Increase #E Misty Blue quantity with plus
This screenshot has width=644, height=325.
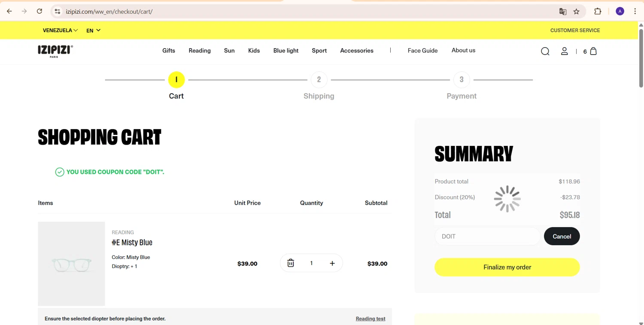point(332,263)
